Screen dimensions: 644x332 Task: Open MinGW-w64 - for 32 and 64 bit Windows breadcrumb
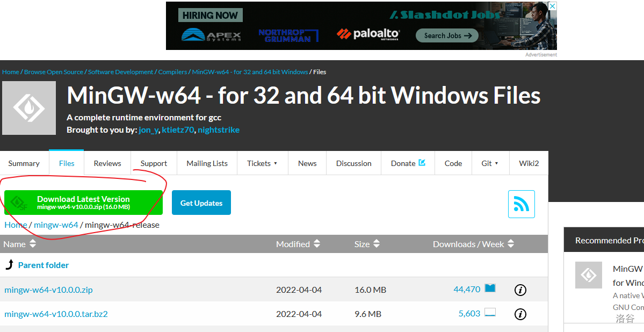250,72
